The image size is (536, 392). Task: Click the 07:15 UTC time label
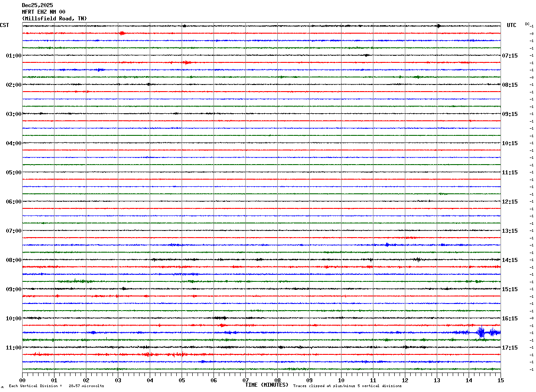point(510,56)
